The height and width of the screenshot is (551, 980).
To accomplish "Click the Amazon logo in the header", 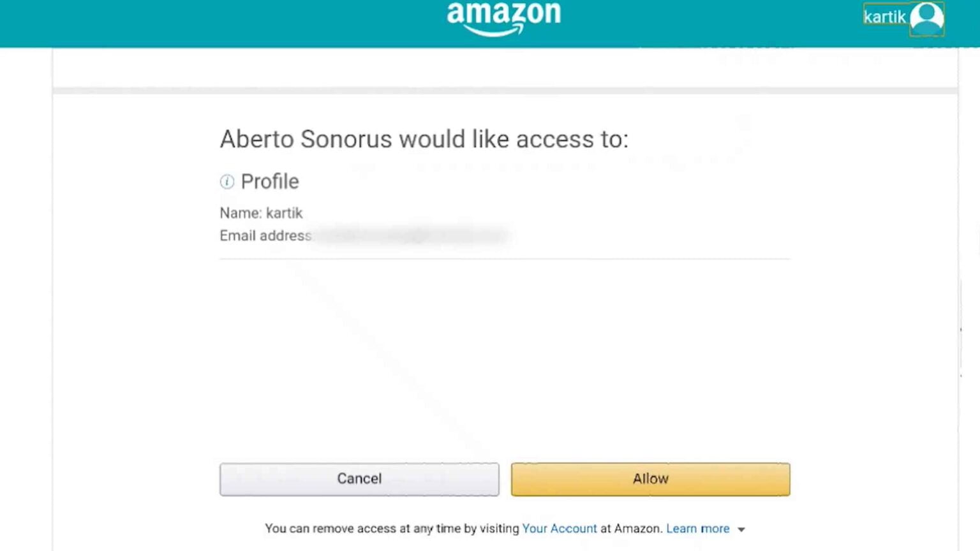I will [503, 17].
